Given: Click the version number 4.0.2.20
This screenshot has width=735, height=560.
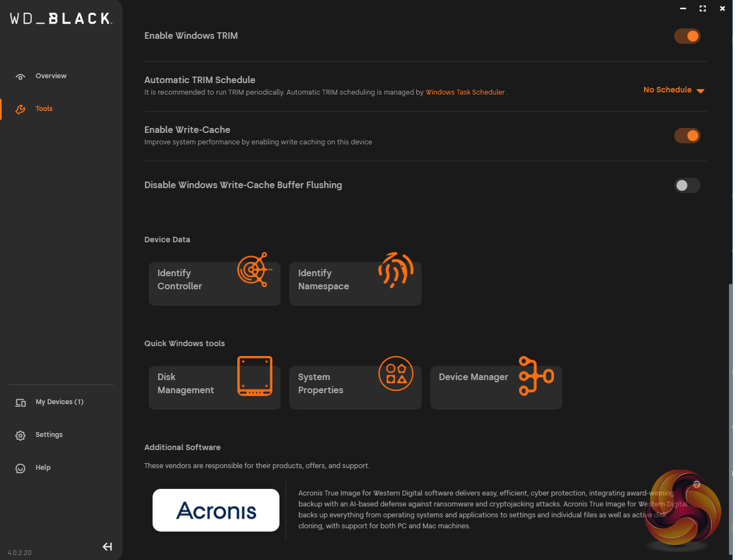Looking at the screenshot, I should tap(20, 553).
